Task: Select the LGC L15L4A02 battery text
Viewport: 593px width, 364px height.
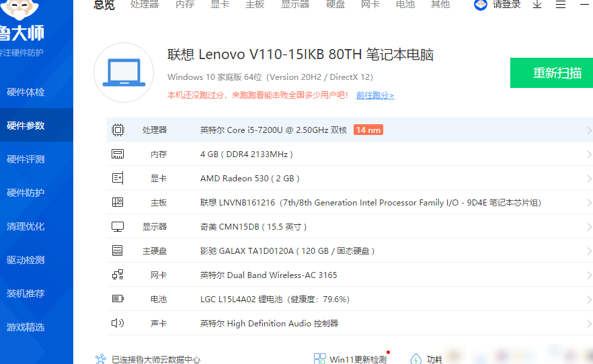Action: (275, 299)
